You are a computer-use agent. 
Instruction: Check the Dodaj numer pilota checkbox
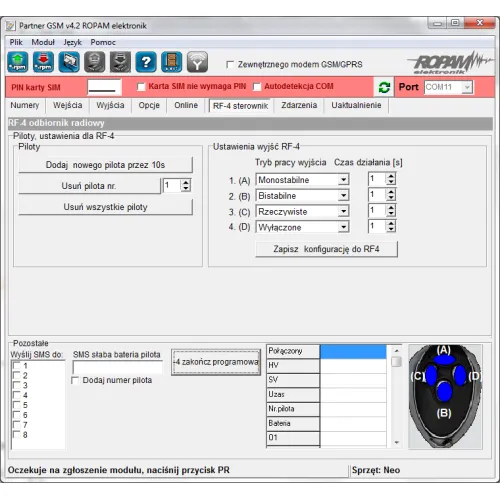tap(75, 380)
